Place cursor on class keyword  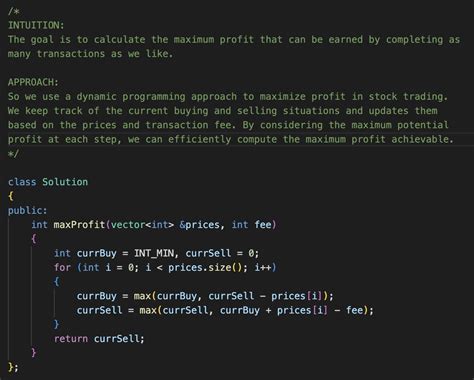[x=22, y=182]
